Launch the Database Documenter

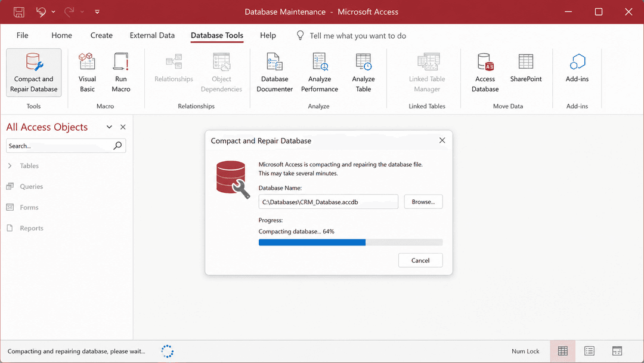click(x=274, y=73)
